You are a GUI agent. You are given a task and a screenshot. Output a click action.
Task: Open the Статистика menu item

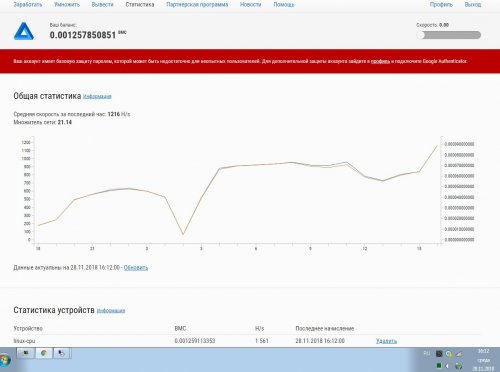(140, 5)
